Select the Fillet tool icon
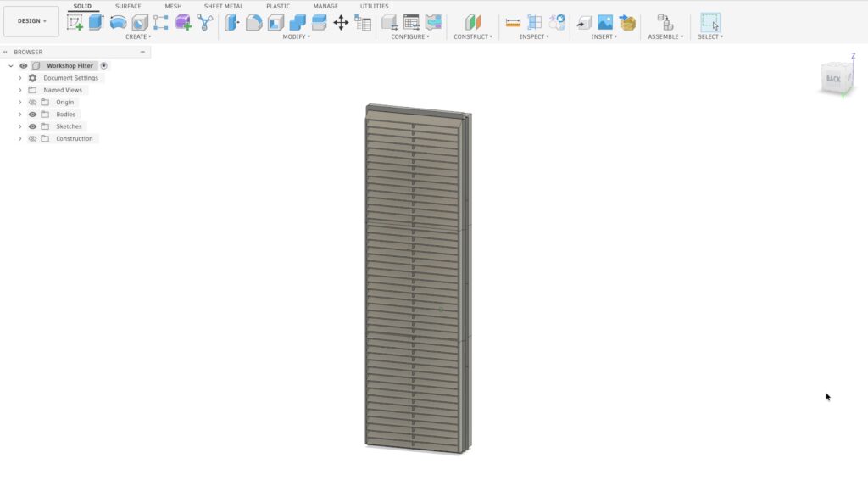 (253, 23)
